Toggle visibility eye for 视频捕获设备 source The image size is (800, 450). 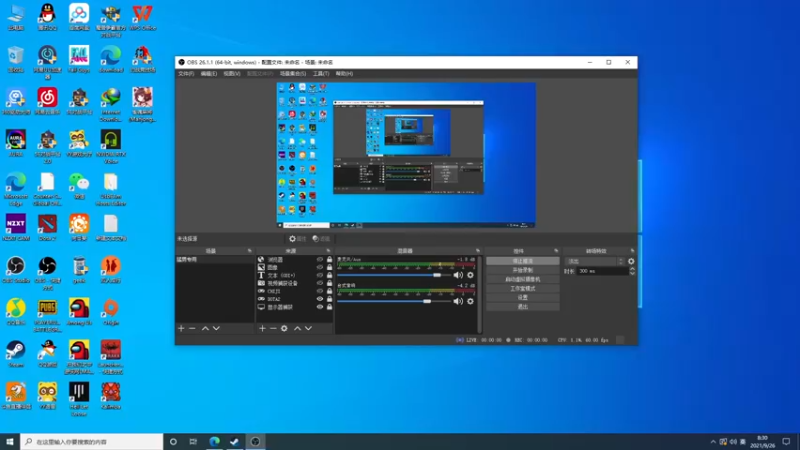[320, 283]
